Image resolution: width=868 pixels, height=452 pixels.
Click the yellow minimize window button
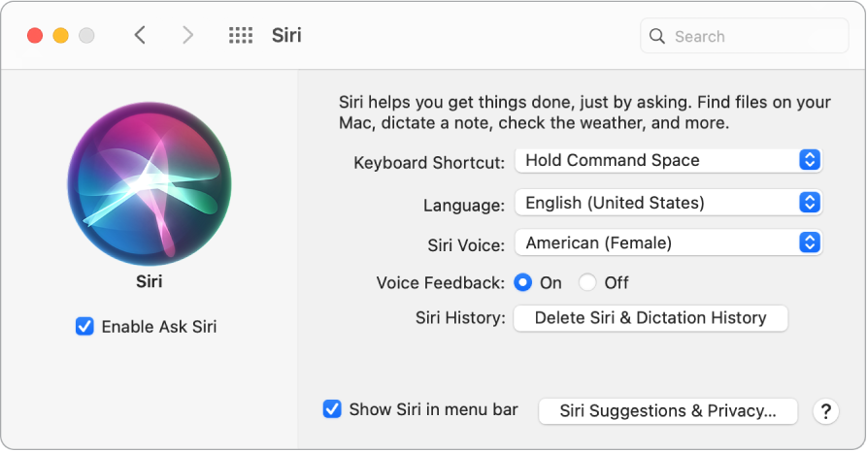click(x=60, y=36)
